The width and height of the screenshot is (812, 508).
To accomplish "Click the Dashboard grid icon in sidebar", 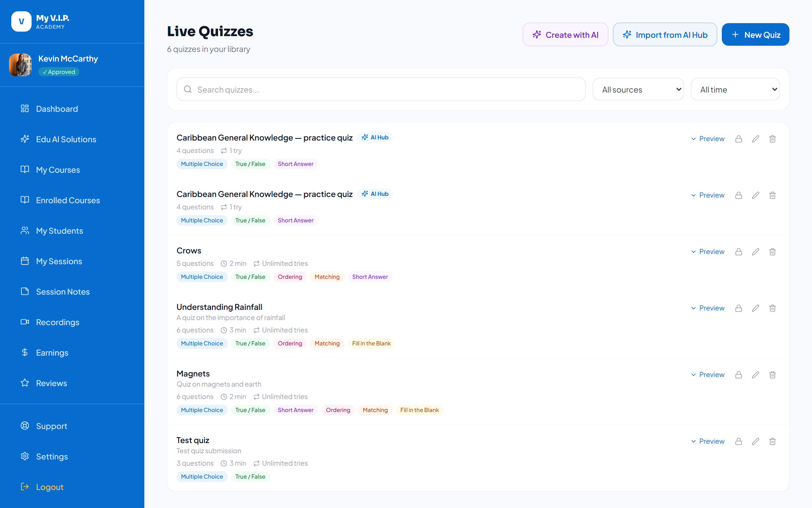I will click(x=25, y=109).
